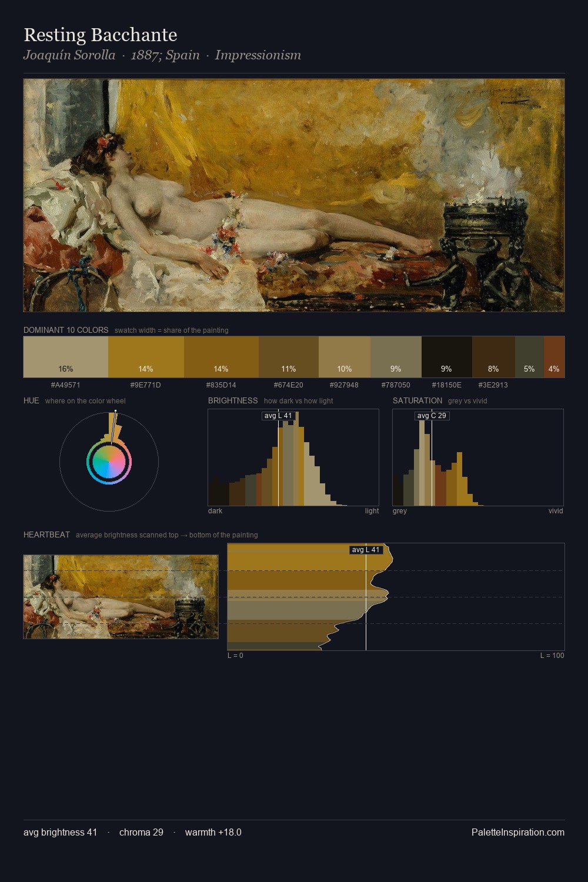Click the saturation histogram chart

478,457
